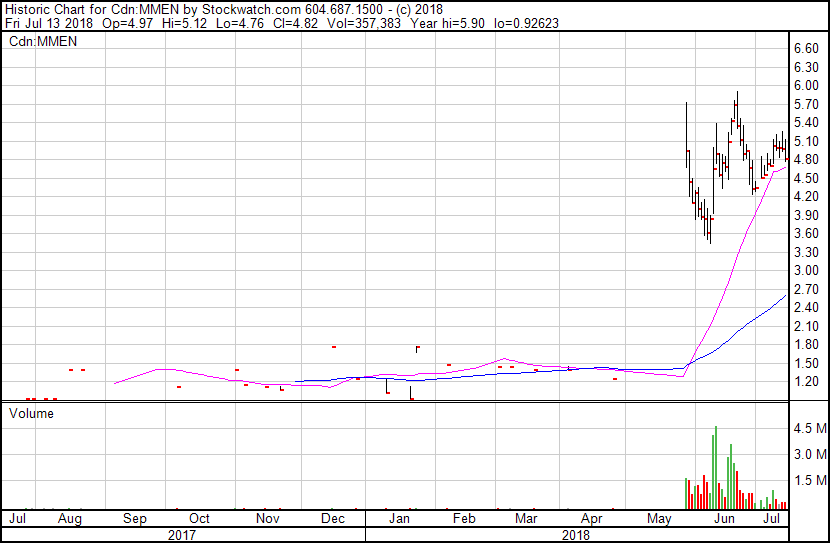
Task: Click the 4.20 price axis label
Action: 806,196
